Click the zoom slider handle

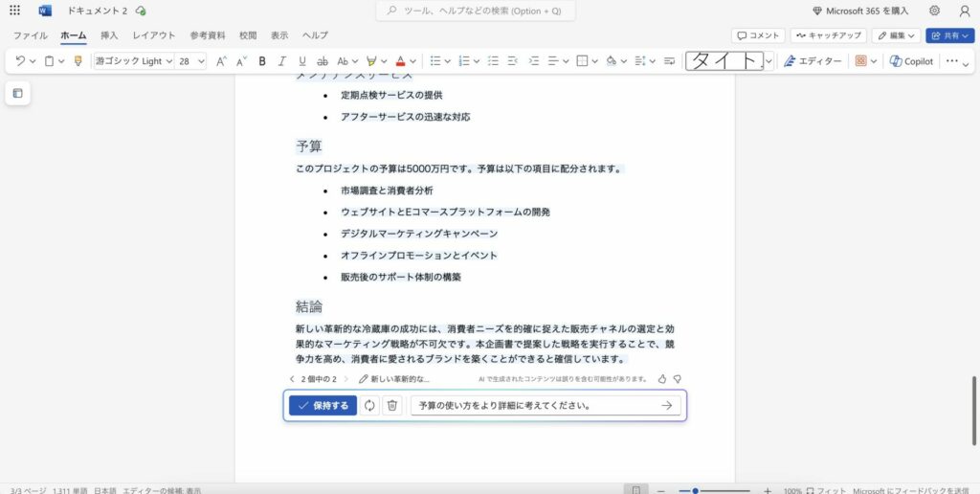coord(695,491)
